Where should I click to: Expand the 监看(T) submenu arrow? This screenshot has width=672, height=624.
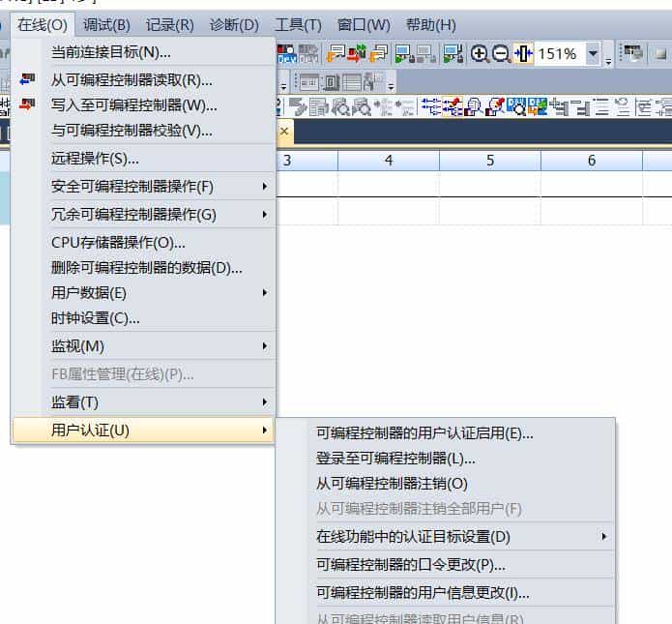pyautogui.click(x=265, y=402)
